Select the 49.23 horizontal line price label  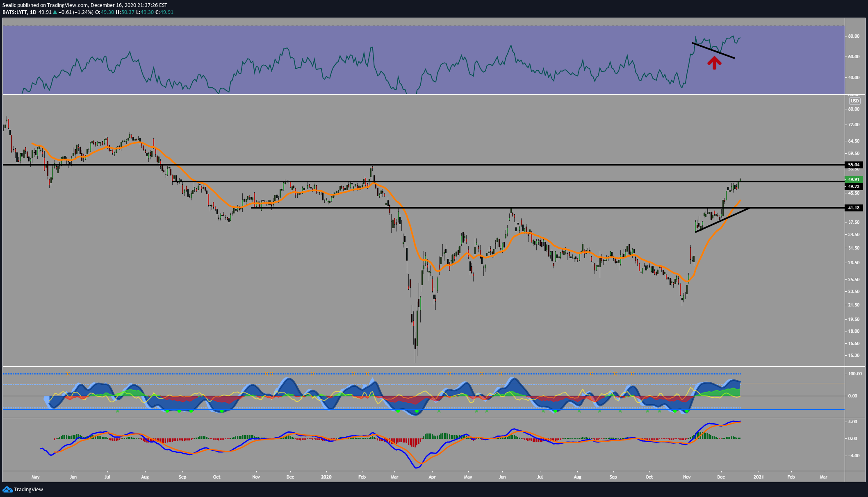point(854,186)
